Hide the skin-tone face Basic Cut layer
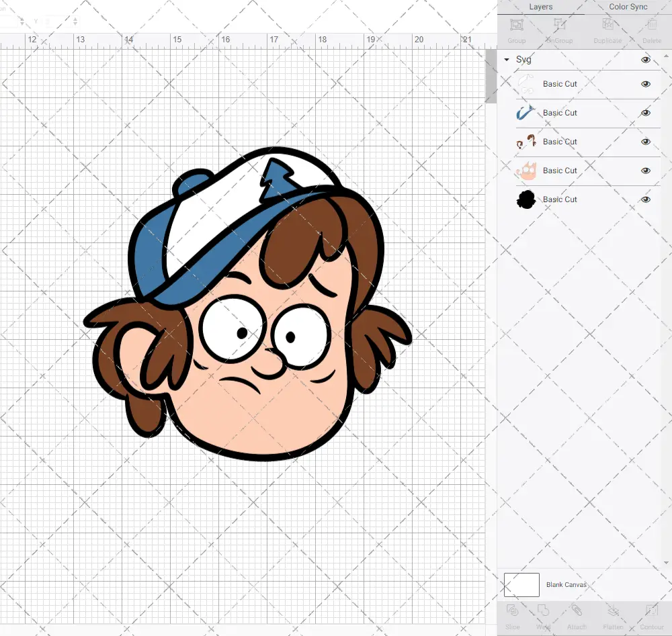The width and height of the screenshot is (672, 636). (x=645, y=171)
